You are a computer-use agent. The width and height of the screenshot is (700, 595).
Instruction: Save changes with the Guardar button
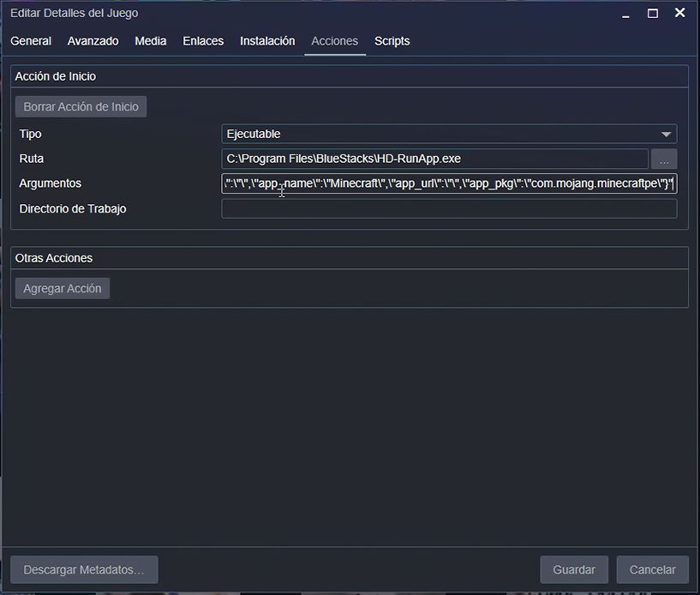pyautogui.click(x=574, y=569)
